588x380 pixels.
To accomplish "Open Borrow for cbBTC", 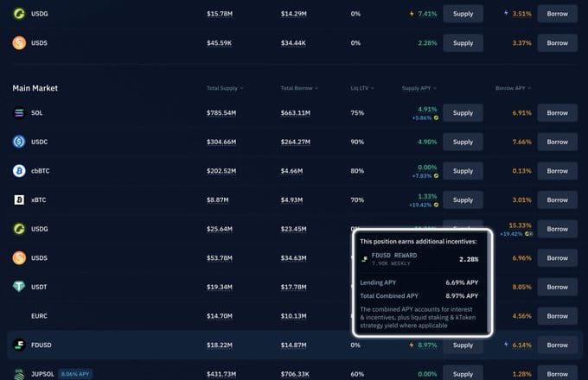I will click(x=557, y=171).
